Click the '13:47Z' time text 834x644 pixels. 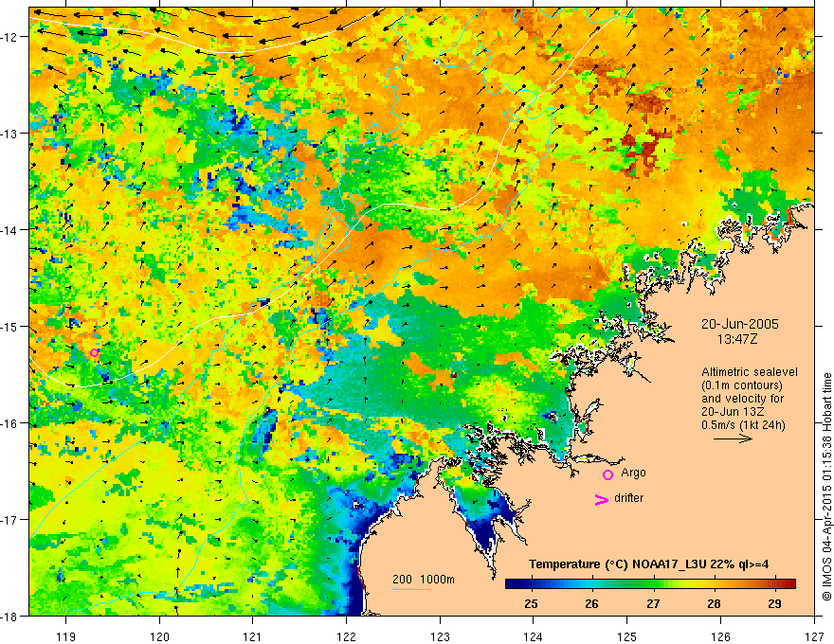737,338
